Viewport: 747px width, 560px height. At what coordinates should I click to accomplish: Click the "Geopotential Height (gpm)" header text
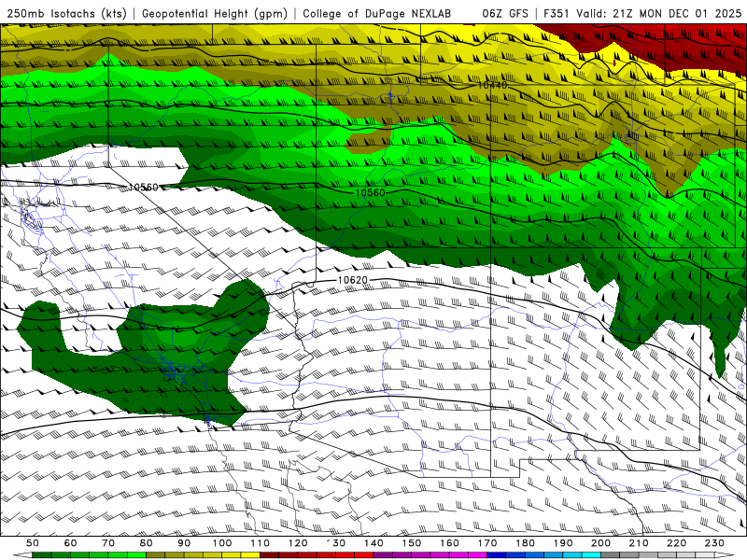pyautogui.click(x=215, y=14)
